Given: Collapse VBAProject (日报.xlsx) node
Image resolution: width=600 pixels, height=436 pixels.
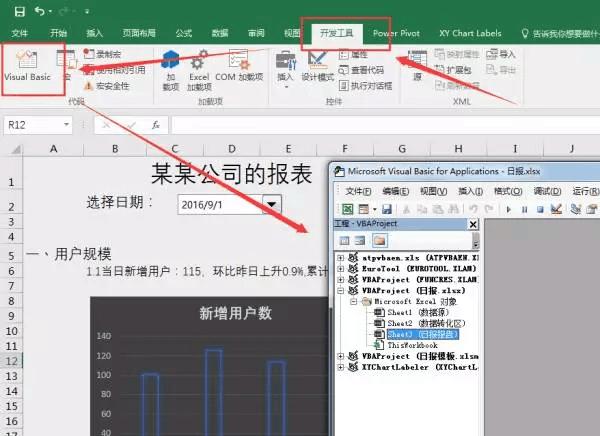Looking at the screenshot, I should point(340,291).
